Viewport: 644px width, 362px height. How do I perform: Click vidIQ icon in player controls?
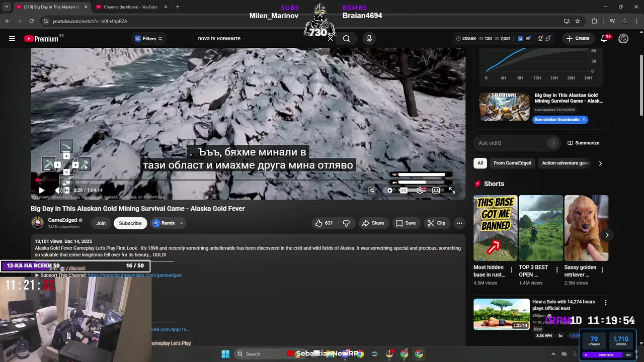371,190
